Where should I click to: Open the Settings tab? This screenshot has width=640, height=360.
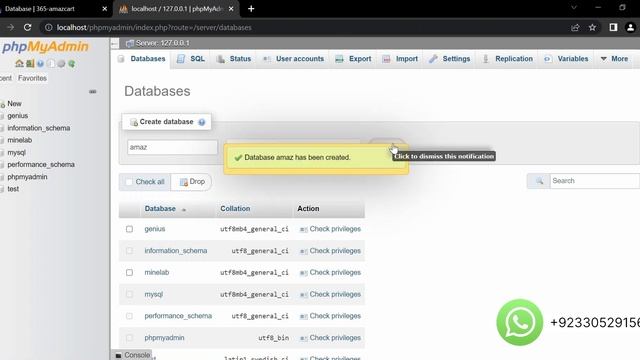click(x=450, y=59)
